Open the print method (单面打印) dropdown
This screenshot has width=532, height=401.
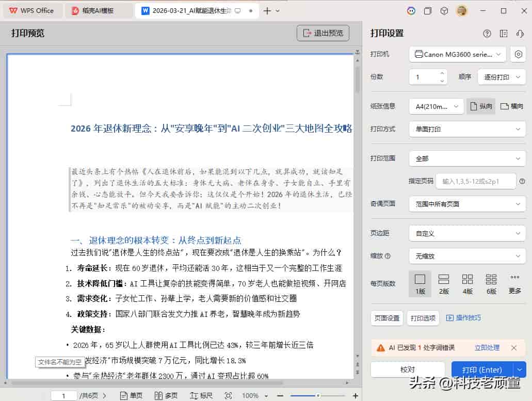tap(467, 129)
